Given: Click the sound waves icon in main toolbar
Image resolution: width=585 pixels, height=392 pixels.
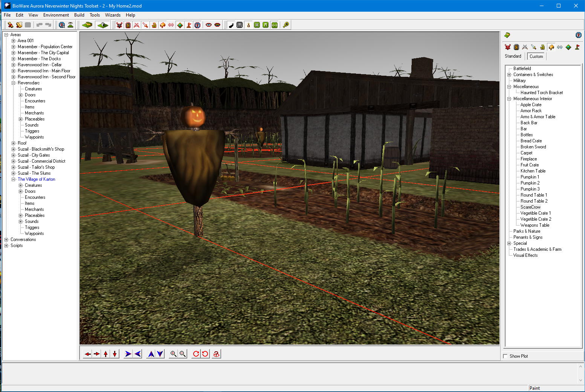Looking at the screenshot, I should [171, 25].
